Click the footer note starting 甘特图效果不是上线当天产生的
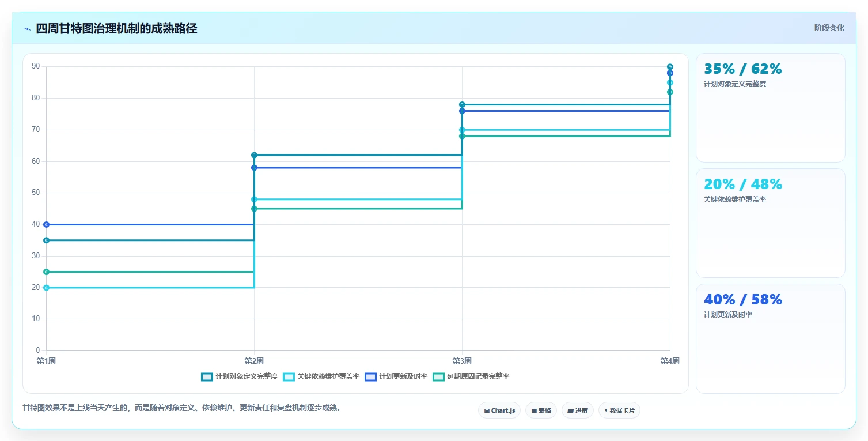The height and width of the screenshot is (441, 868). 183,408
